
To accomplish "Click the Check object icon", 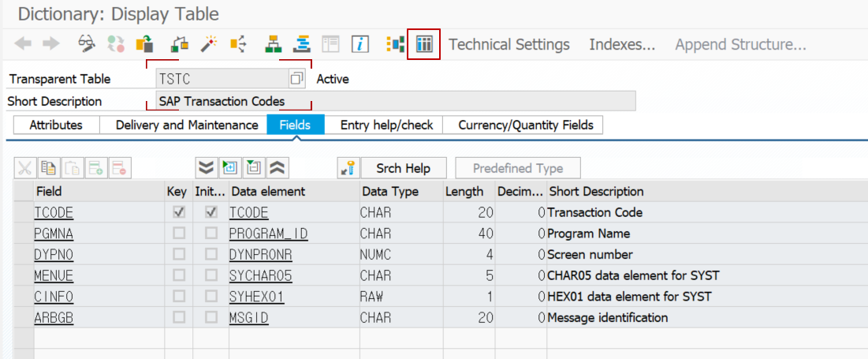I will pos(180,43).
